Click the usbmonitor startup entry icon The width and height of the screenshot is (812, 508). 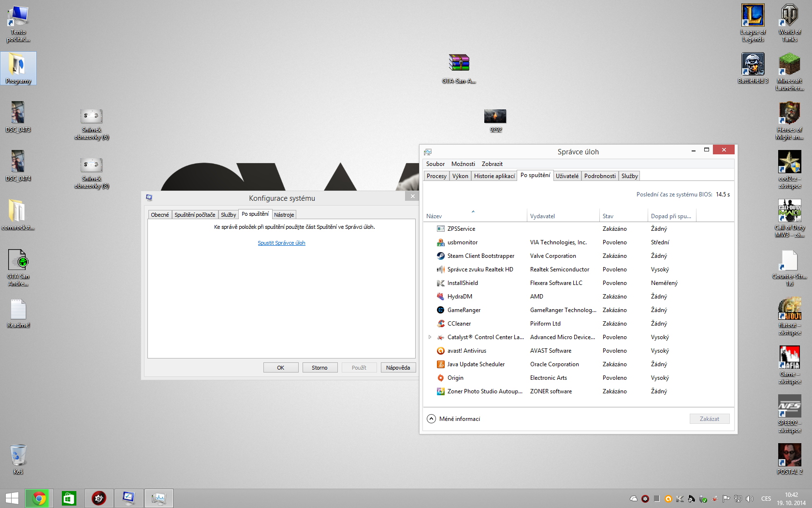pyautogui.click(x=440, y=242)
